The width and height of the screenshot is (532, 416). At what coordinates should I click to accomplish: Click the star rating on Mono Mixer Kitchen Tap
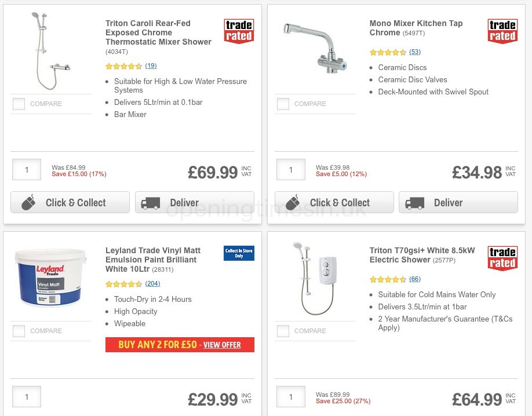(387, 52)
